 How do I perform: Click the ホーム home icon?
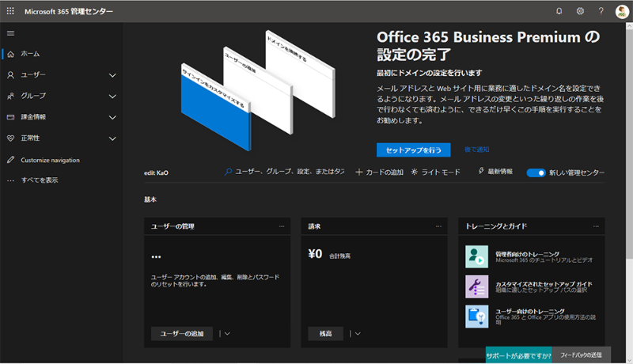click(11, 54)
